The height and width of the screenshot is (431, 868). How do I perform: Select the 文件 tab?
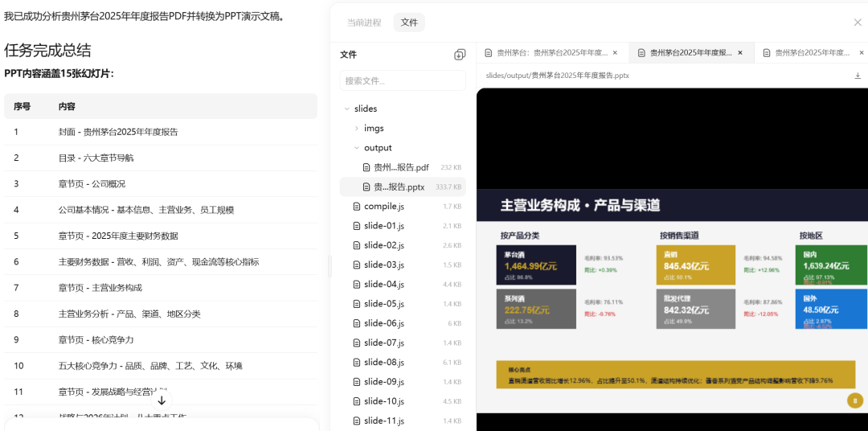[x=409, y=23]
